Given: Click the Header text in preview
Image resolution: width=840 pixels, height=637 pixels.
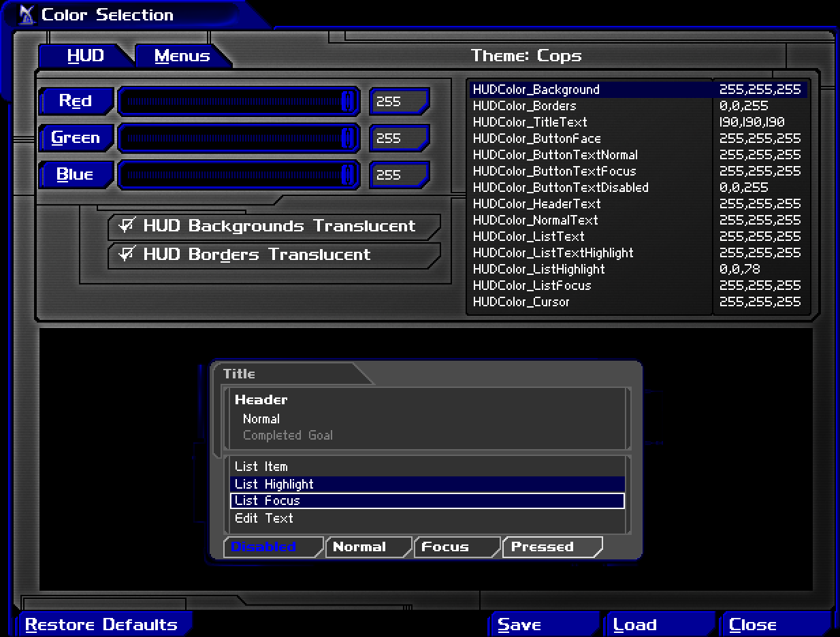Looking at the screenshot, I should (261, 399).
